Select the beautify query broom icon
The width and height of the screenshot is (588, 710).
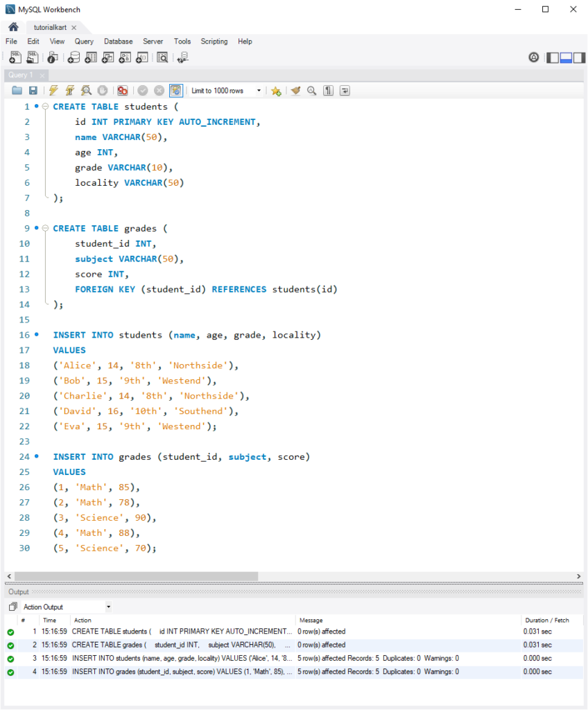(295, 91)
